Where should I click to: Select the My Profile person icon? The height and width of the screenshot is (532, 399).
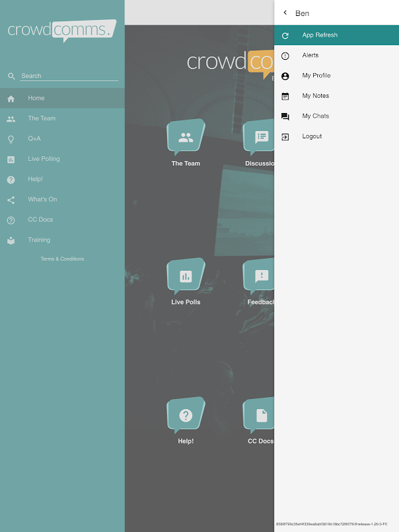[285, 76]
